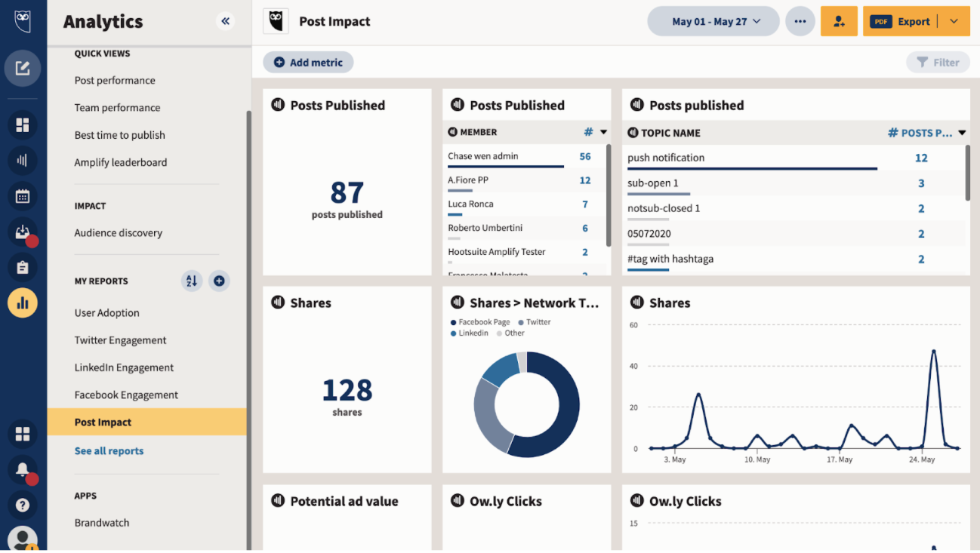Open the Inbox icon with red badge
The height and width of the screenshot is (553, 980).
coord(23,232)
